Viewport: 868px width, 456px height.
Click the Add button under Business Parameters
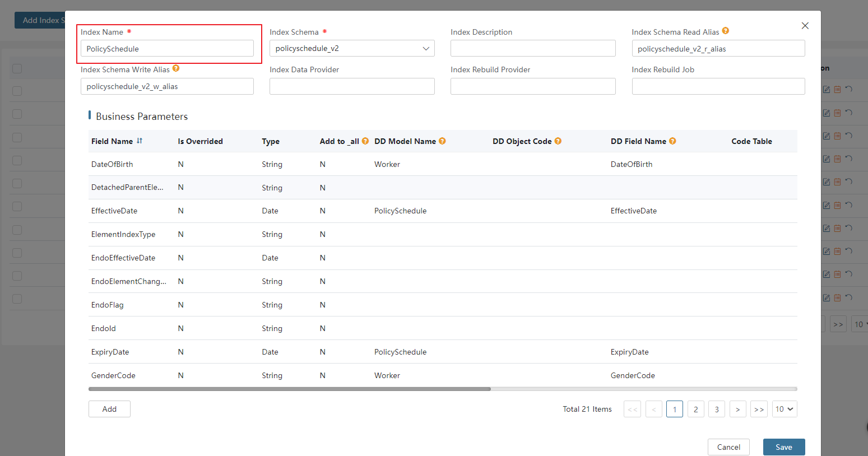coord(109,409)
